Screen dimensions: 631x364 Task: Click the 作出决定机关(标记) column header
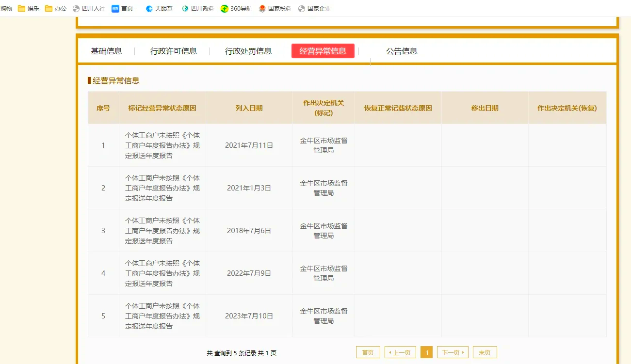pyautogui.click(x=324, y=108)
